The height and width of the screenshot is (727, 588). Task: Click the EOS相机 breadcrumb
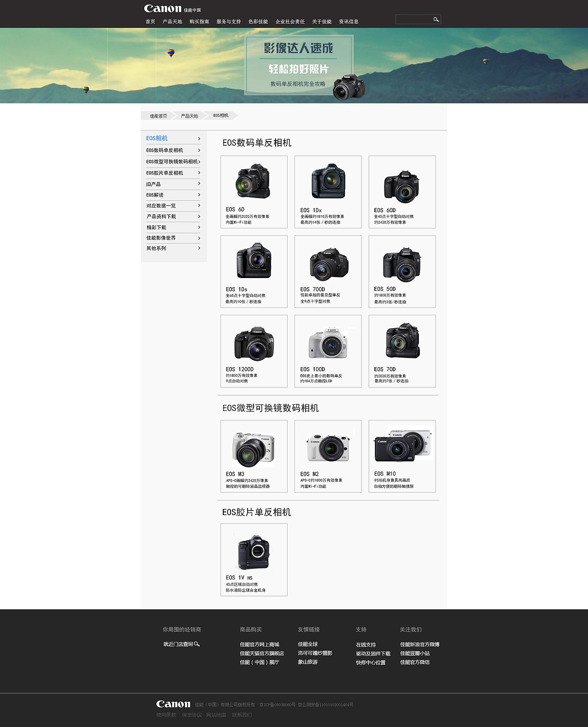coord(221,115)
